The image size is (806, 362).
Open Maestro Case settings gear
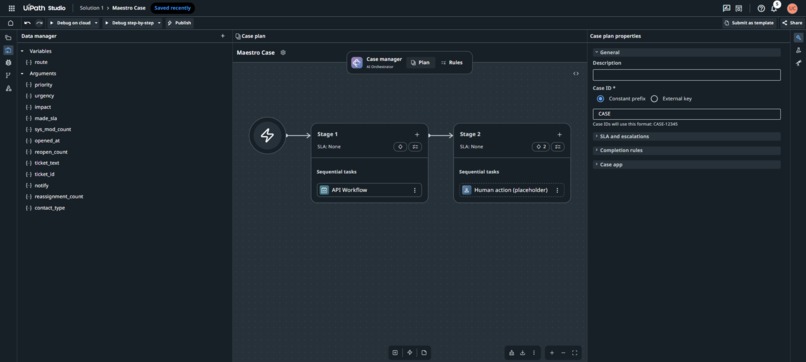coord(283,52)
